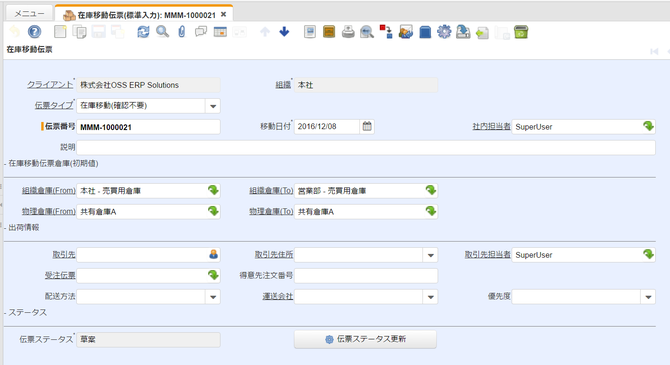Open Find with the magnifying glass icon

162,32
